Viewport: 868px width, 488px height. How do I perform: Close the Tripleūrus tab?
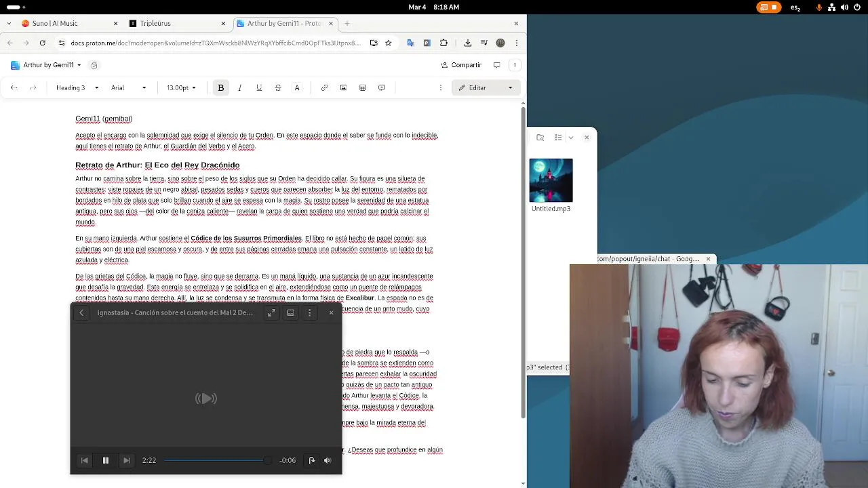pyautogui.click(x=223, y=23)
